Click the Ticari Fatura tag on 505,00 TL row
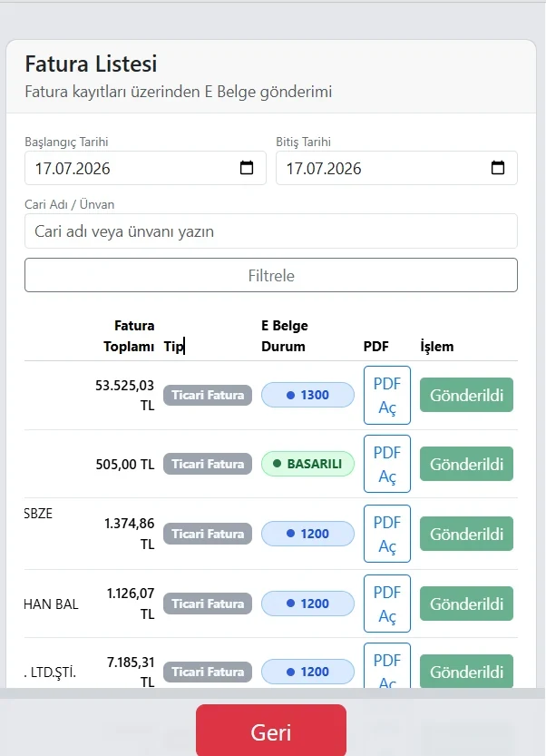Viewport: 546px width, 756px height. 208,464
